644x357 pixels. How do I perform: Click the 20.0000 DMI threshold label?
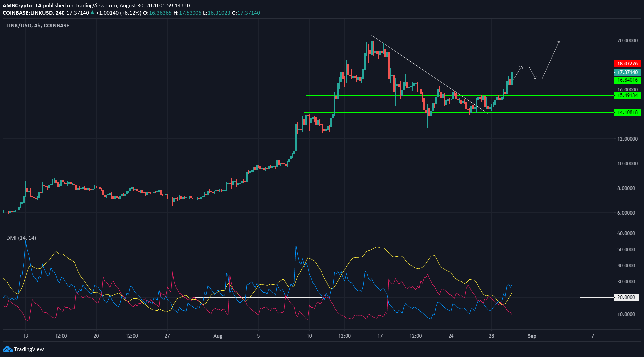626,297
